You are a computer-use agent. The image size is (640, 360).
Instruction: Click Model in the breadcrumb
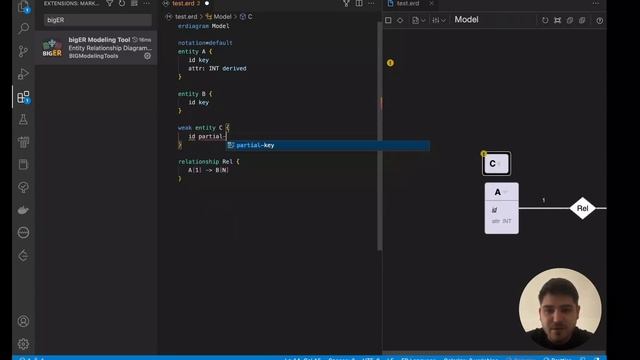222,16
